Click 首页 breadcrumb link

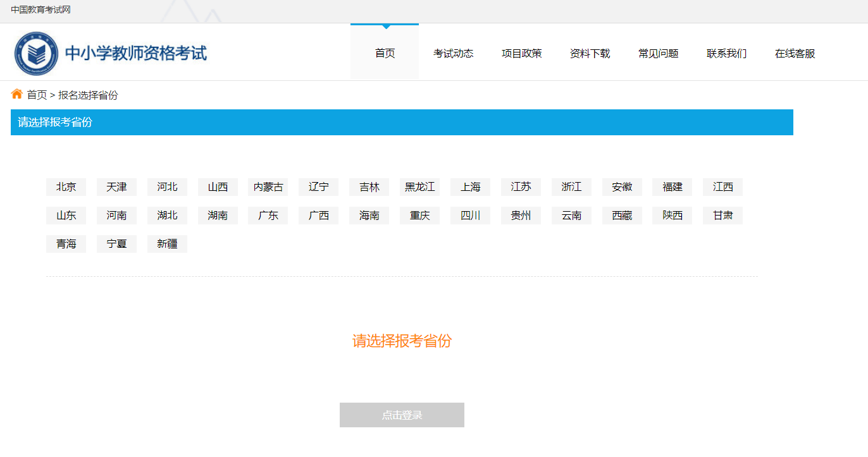pos(37,95)
